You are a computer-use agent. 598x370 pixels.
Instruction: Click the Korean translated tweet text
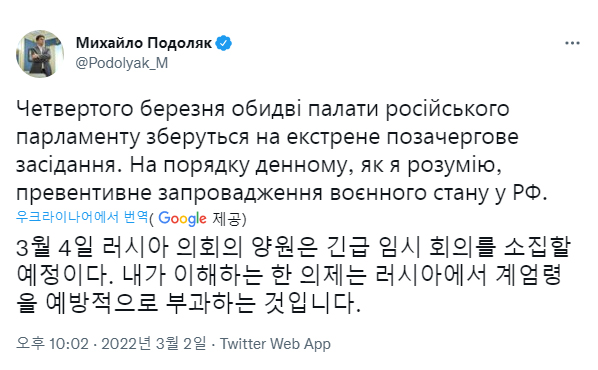pyautogui.click(x=293, y=275)
